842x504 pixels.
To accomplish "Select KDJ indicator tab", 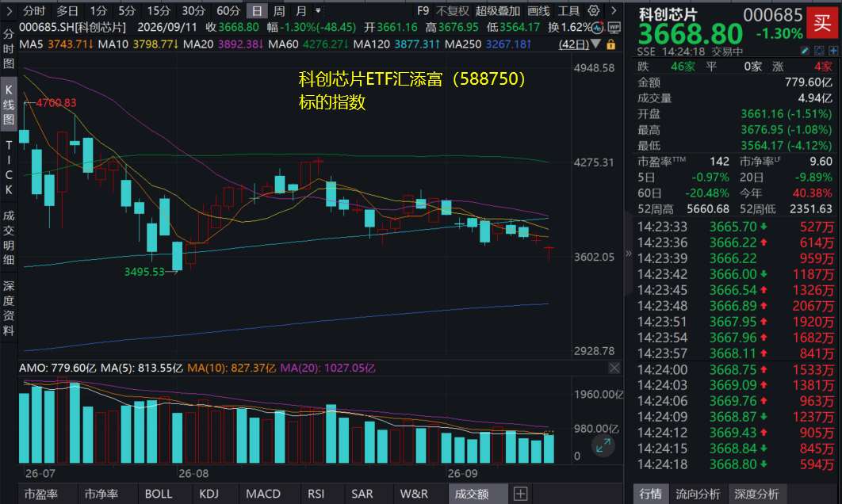I will (209, 494).
